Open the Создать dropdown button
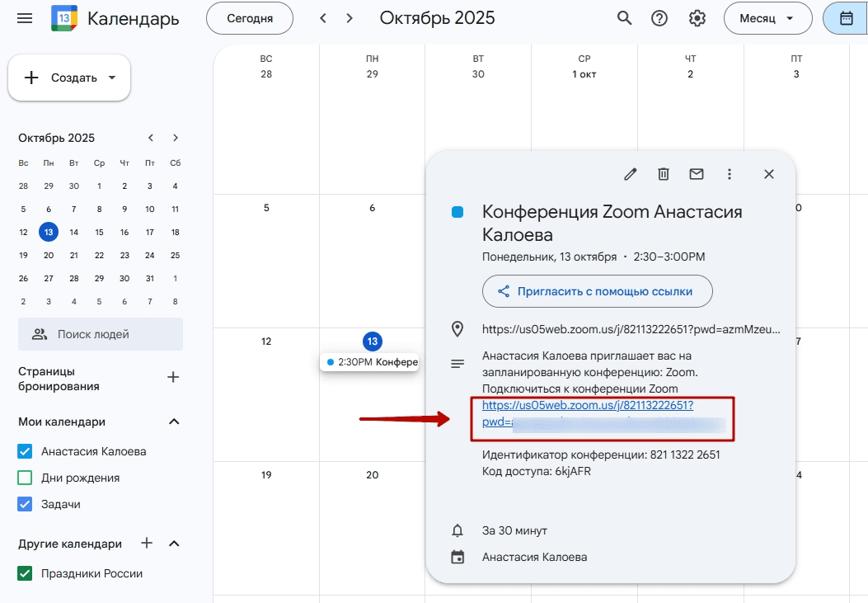This screenshot has width=868, height=603. (69, 78)
